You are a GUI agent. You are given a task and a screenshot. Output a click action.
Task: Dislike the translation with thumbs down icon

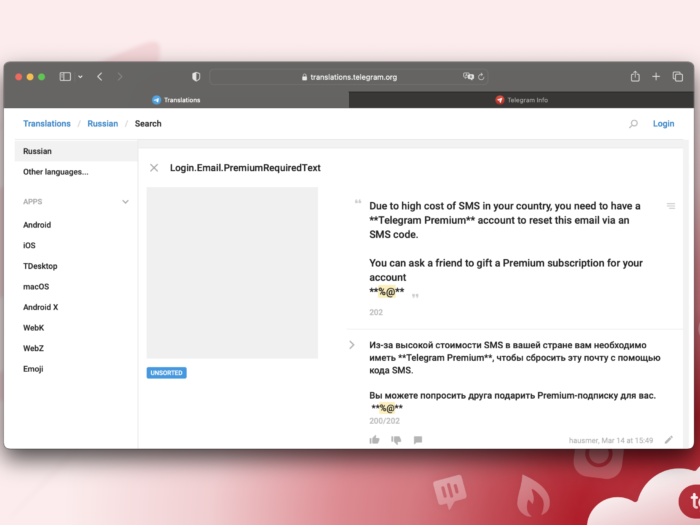tap(396, 440)
